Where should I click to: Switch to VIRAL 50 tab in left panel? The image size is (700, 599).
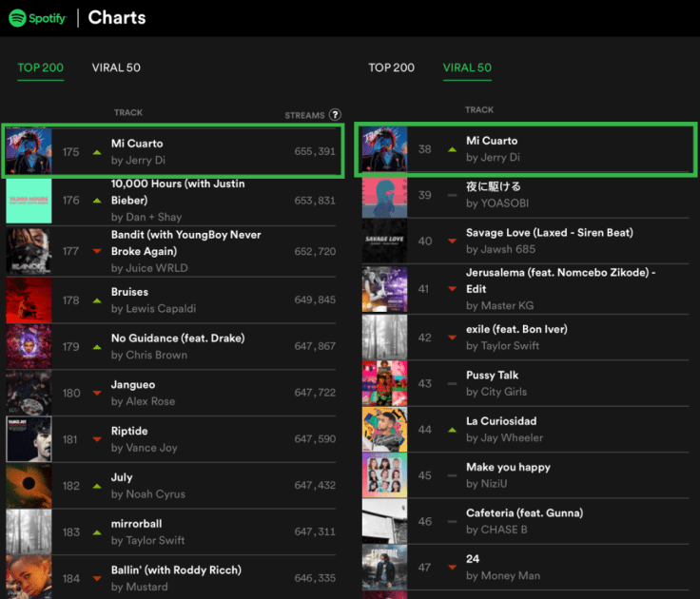tap(116, 68)
